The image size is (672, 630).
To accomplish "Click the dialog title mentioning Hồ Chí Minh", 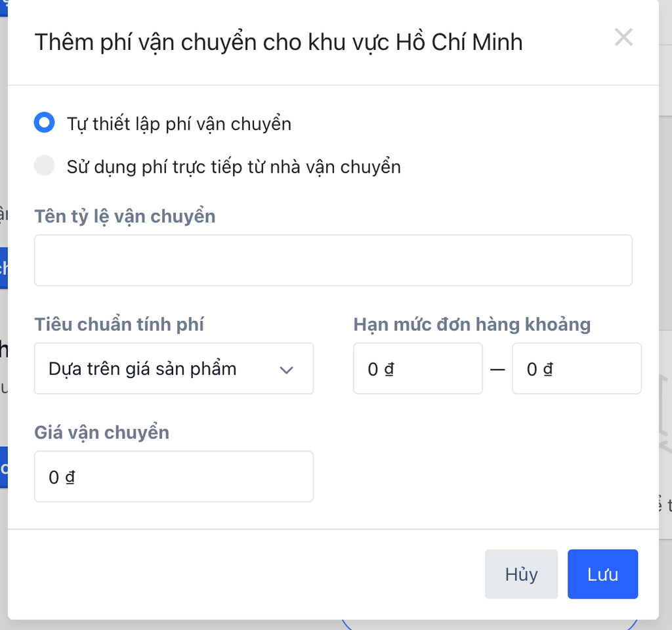I will click(278, 42).
